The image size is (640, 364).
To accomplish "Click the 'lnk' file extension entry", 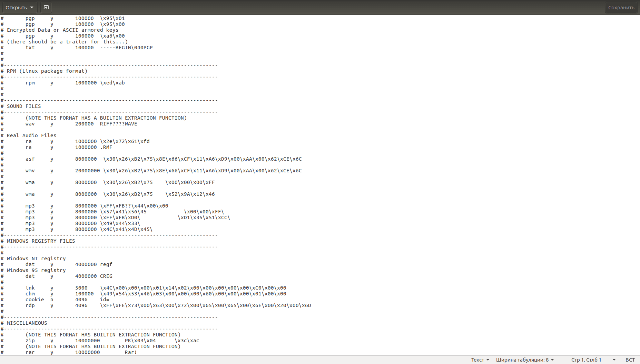I will click(30, 288).
